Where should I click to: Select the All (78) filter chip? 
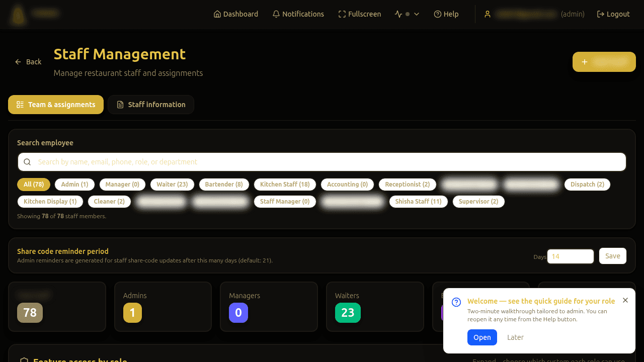pos(34,185)
